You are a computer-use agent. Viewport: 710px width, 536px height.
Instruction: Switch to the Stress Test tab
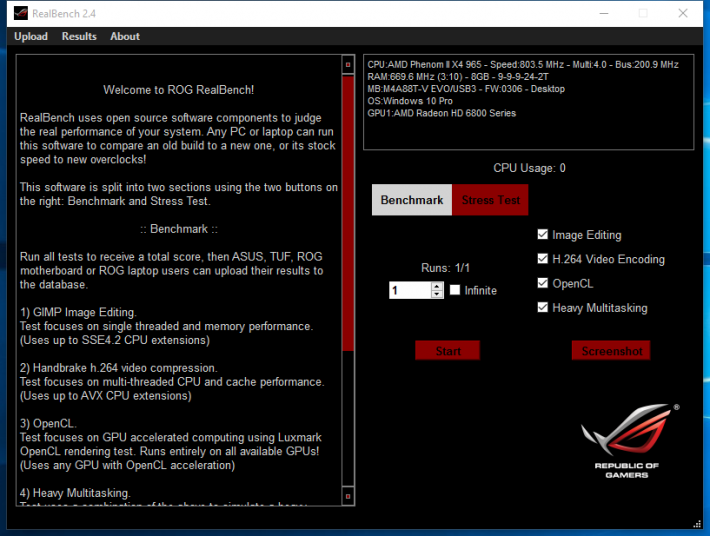click(490, 200)
